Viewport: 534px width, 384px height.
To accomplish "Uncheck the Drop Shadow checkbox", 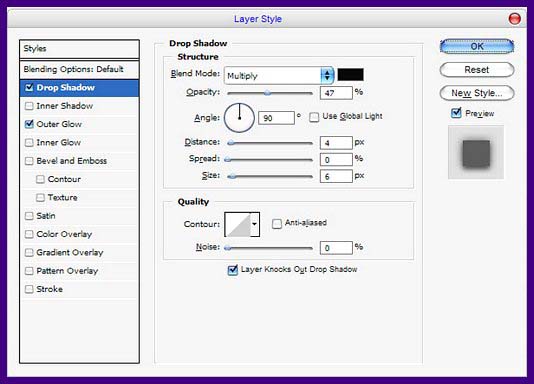I will click(x=29, y=87).
